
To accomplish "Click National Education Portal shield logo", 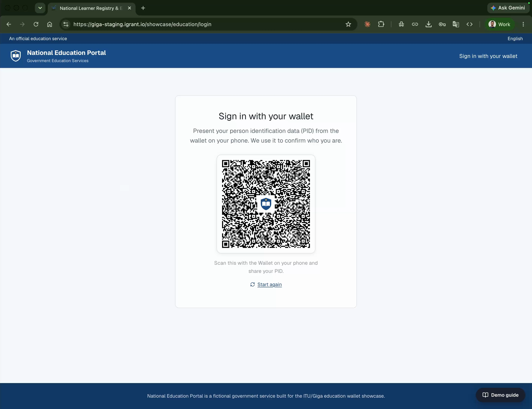I will 16,56.
